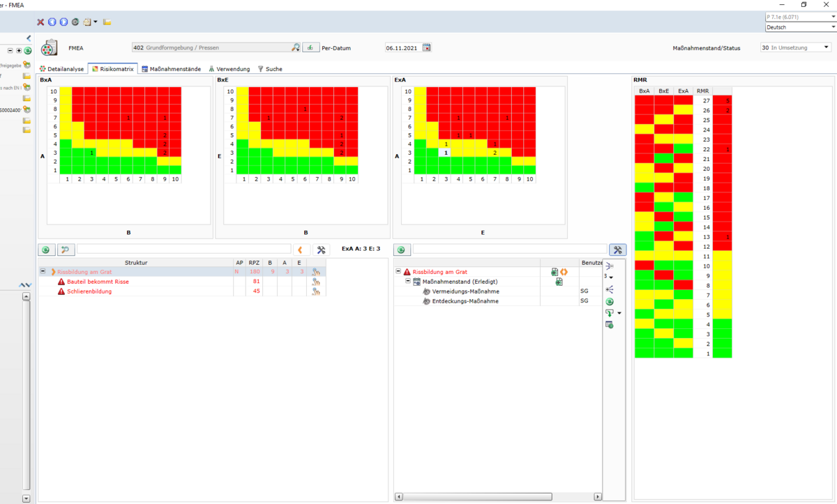This screenshot has height=504, width=837.
Task: Click the left sidebar scroll down arrow
Action: (x=27, y=498)
